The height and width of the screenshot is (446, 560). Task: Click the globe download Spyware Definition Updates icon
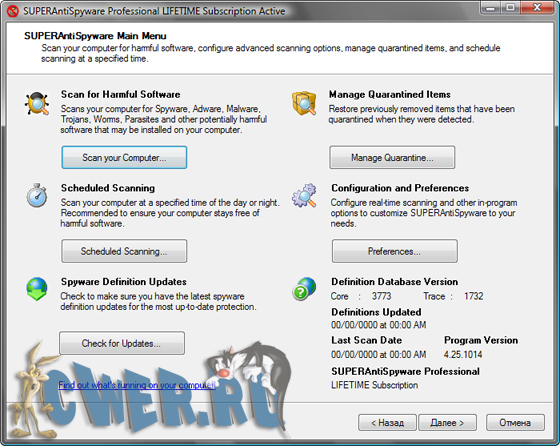[x=37, y=289]
